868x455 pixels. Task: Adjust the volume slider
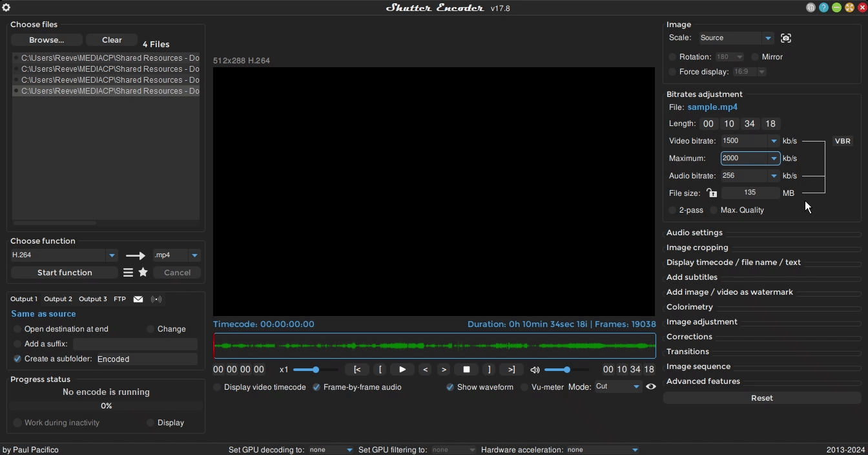click(566, 370)
